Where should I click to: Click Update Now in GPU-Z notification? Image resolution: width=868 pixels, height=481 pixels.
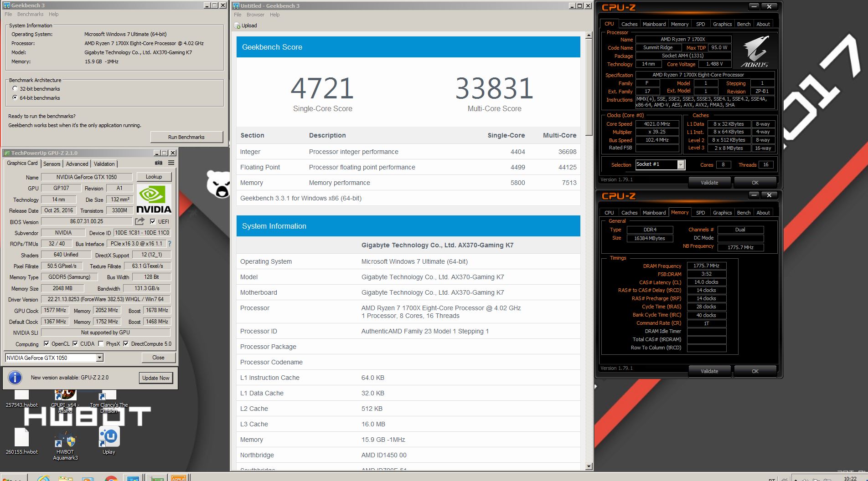[155, 378]
